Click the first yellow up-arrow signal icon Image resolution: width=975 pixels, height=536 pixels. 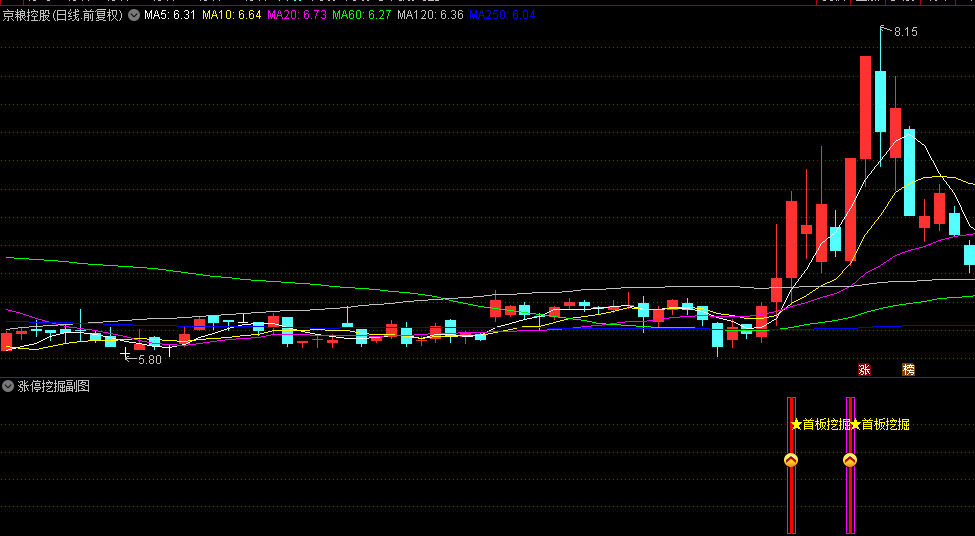pyautogui.click(x=791, y=460)
